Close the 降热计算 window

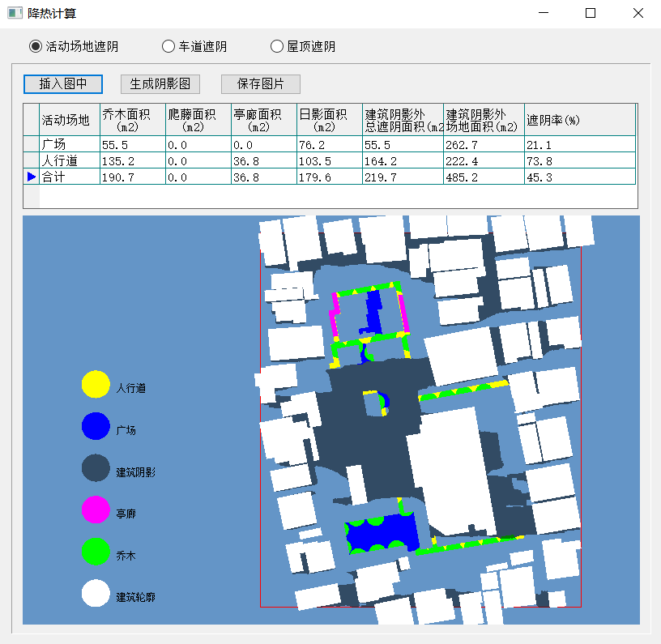pos(638,13)
